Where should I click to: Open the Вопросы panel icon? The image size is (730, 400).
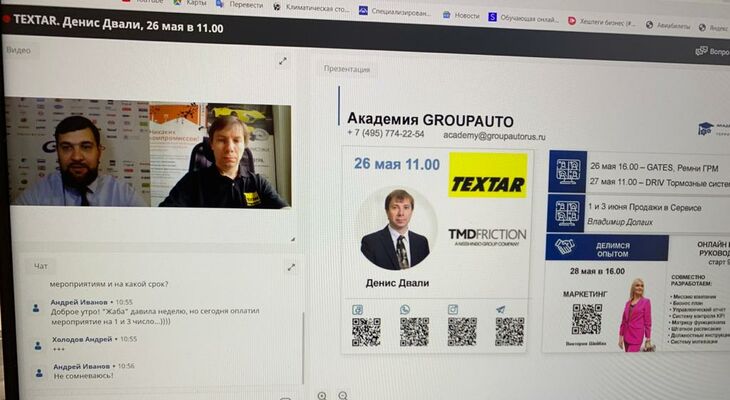(x=701, y=51)
